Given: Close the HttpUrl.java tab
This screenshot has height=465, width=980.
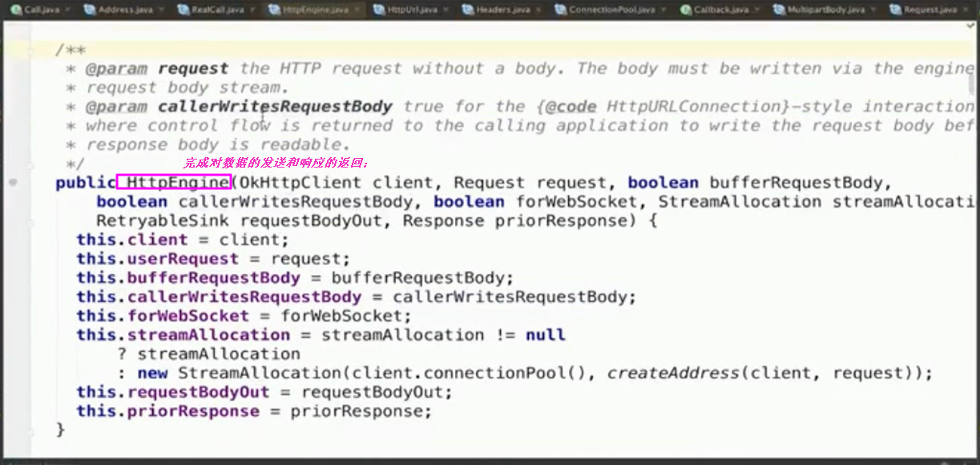Looking at the screenshot, I should click(446, 10).
